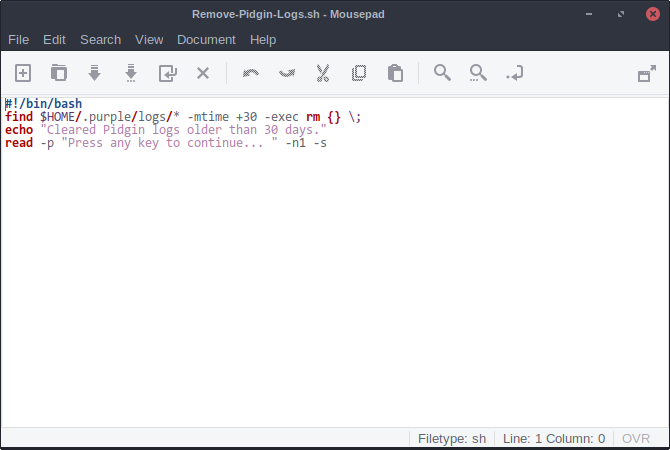Open a file with toolbar icon
This screenshot has width=670, height=450.
(59, 73)
